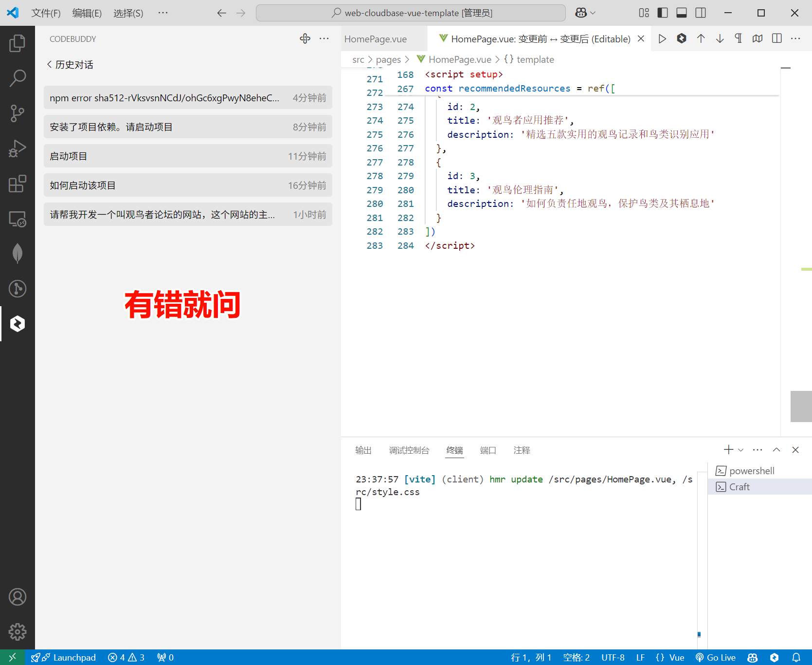
Task: Go to previous change arrow
Action: click(x=701, y=38)
